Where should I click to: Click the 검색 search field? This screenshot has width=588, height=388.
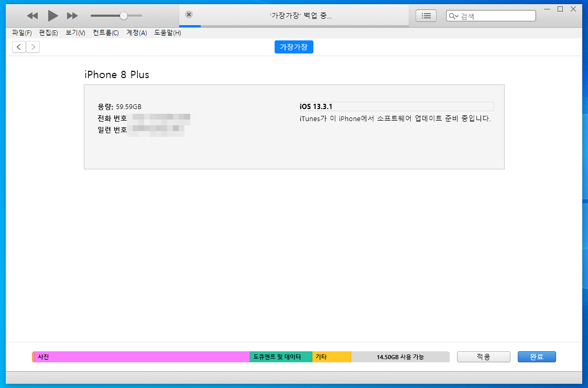pos(491,16)
